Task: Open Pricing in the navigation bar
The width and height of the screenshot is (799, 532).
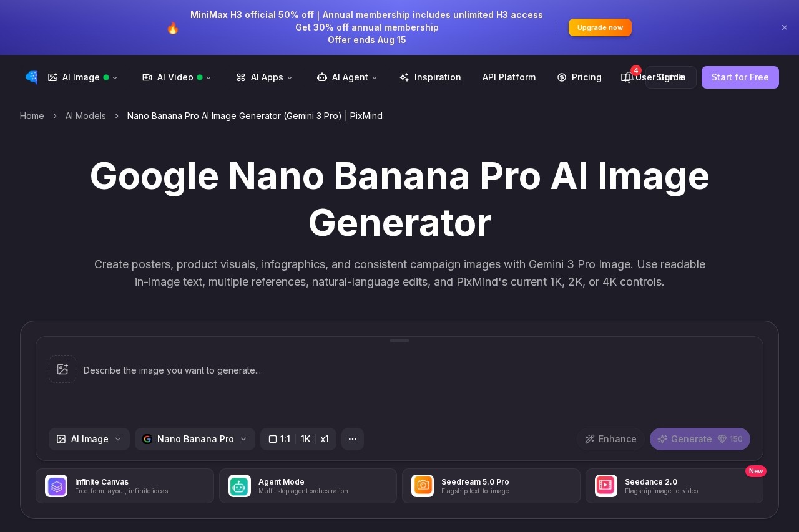Action: pos(579,77)
